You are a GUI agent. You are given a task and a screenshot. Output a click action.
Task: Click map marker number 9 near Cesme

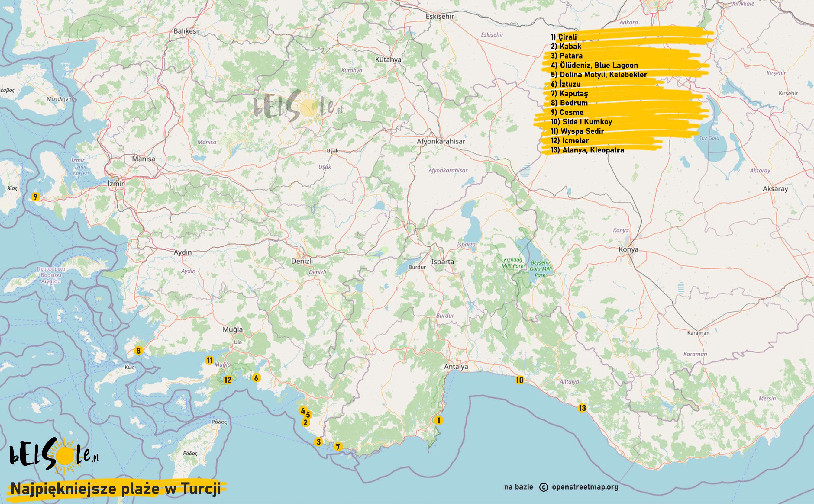coord(35,197)
